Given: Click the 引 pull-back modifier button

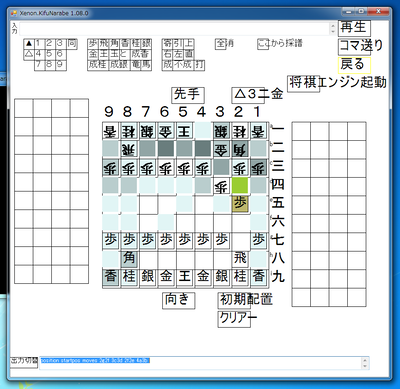Looking at the screenshot, I should (178, 44).
